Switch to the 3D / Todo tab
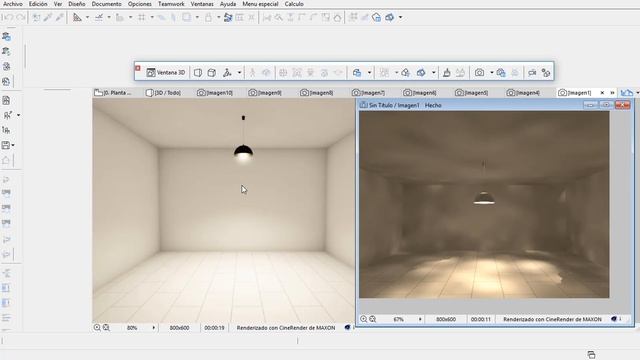Image resolution: width=640 pixels, height=360 pixels. [163, 93]
